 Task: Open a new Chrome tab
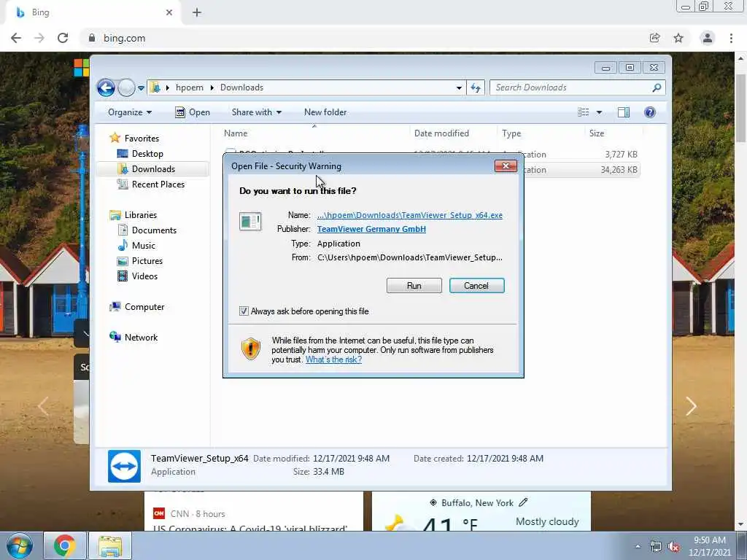(197, 12)
